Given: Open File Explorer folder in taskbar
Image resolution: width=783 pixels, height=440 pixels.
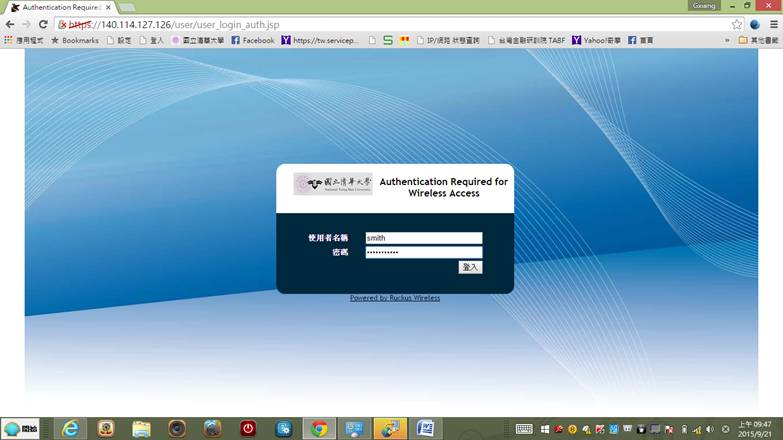Looking at the screenshot, I should pyautogui.click(x=141, y=428).
